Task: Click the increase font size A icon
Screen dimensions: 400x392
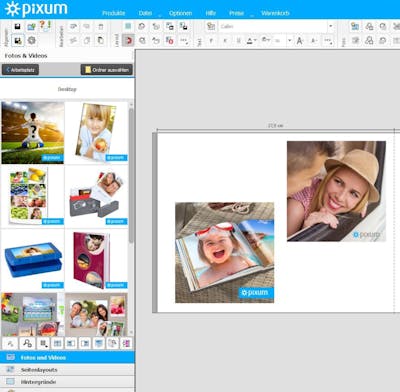Action: point(300,41)
